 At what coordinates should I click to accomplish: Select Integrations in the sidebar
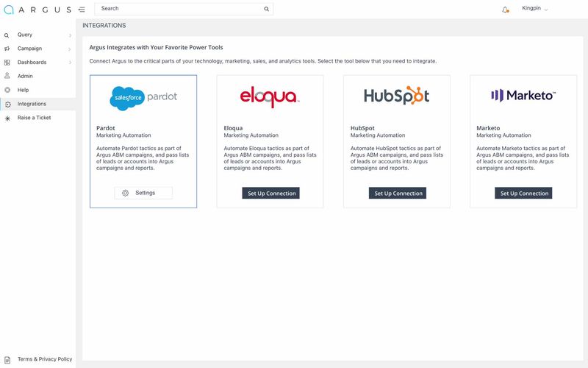(x=38, y=104)
